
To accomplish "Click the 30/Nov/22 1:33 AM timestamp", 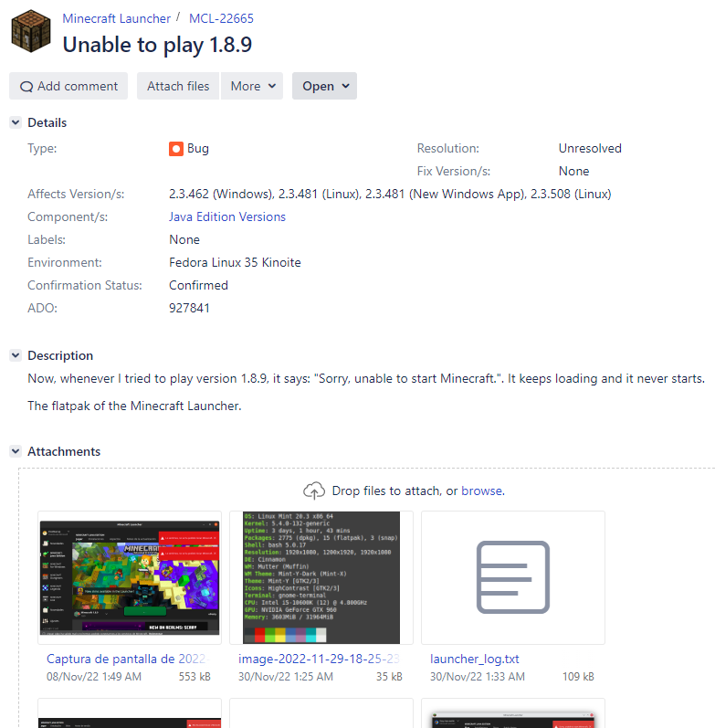I will (x=478, y=677).
